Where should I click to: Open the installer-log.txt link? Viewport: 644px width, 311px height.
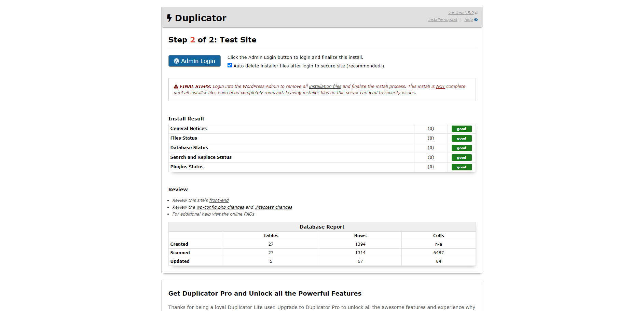[x=443, y=20]
